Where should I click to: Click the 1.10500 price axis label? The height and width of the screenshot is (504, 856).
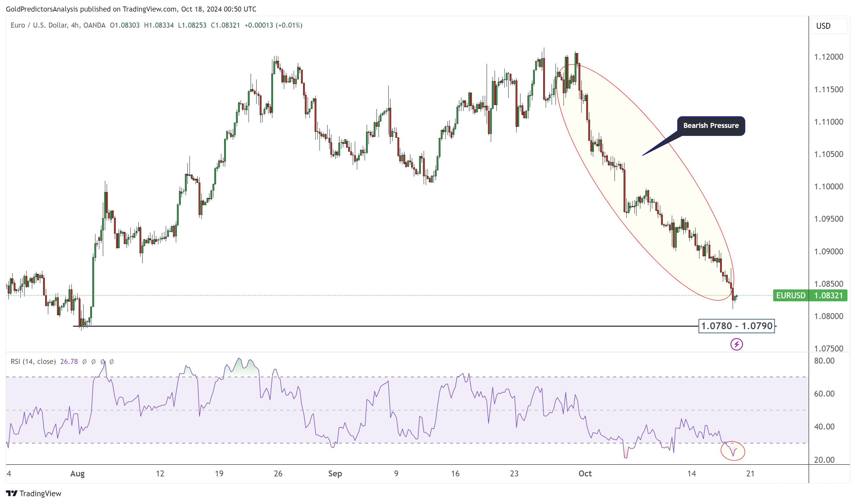point(828,154)
